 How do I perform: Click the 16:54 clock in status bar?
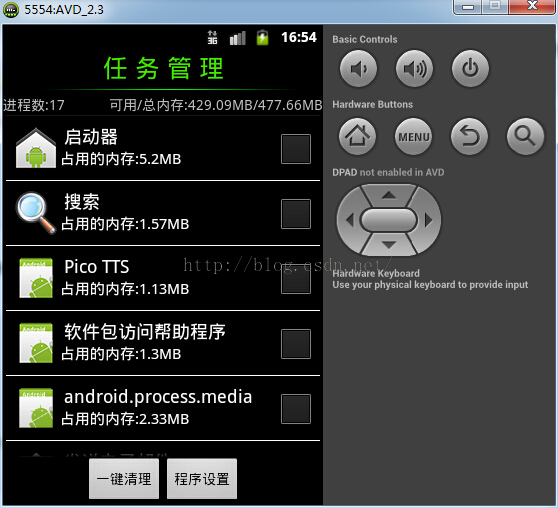coord(299,37)
